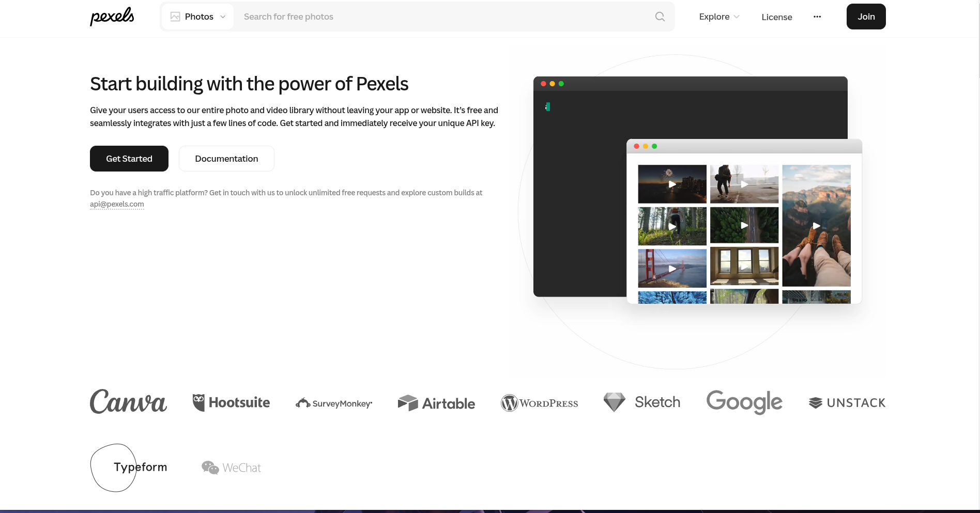Open the Documentation page
Viewport: 980px width, 513px height.
pos(226,159)
